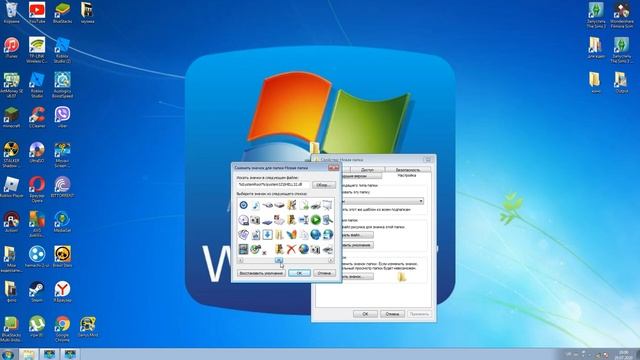Click Отмена in the folder Properties window
This screenshot has width=640, height=360.
click(x=392, y=314)
